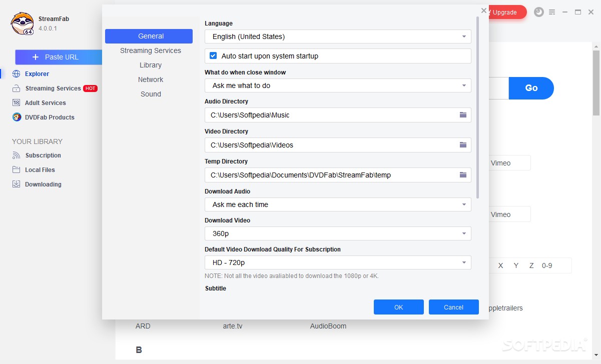
Task: Click the plus icon on Paste URL
Action: pos(36,57)
